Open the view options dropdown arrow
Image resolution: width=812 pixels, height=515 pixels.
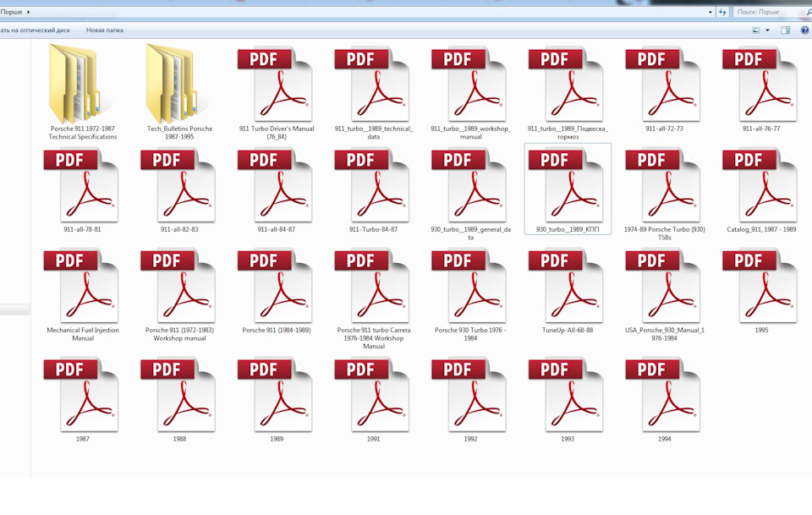tap(767, 30)
